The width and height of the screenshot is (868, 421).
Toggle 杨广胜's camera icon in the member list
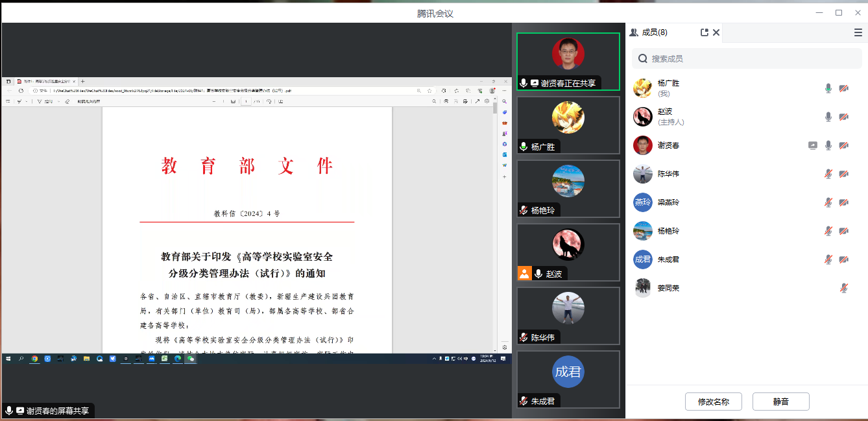(x=844, y=88)
